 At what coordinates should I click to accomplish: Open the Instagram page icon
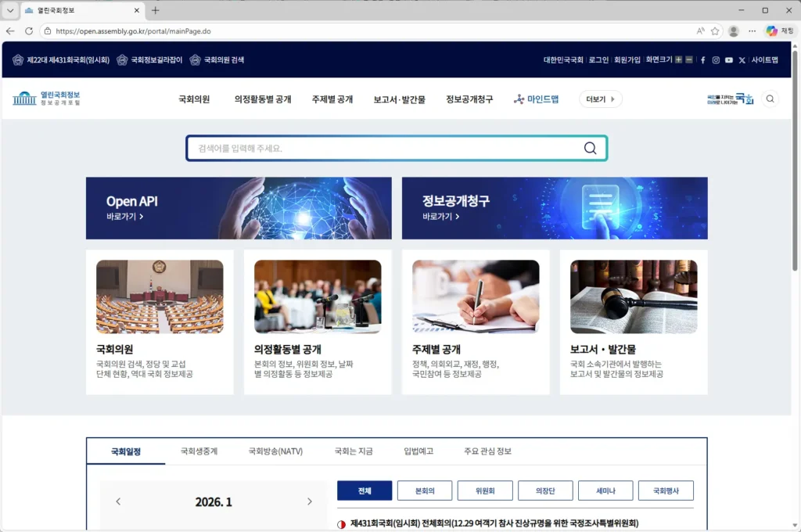[716, 60]
